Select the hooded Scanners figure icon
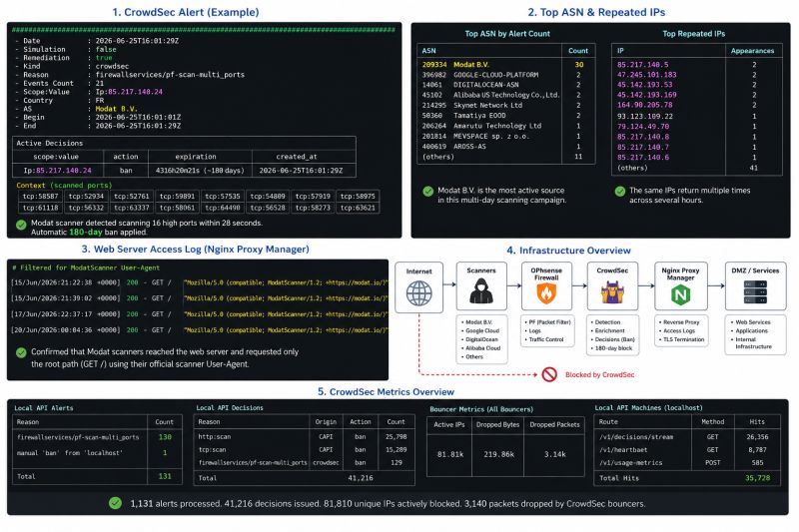This screenshot has height=532, width=799. coord(481,291)
